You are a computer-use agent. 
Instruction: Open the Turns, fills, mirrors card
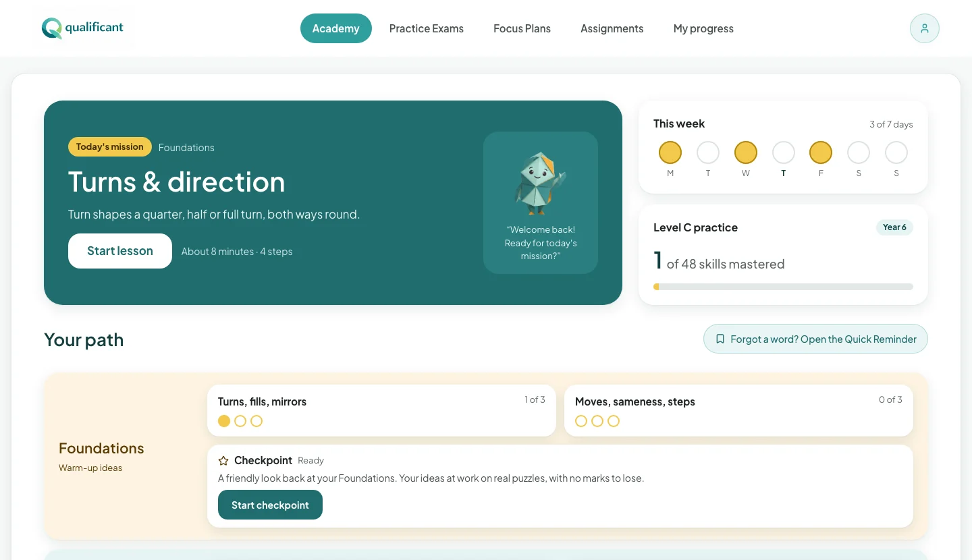381,410
